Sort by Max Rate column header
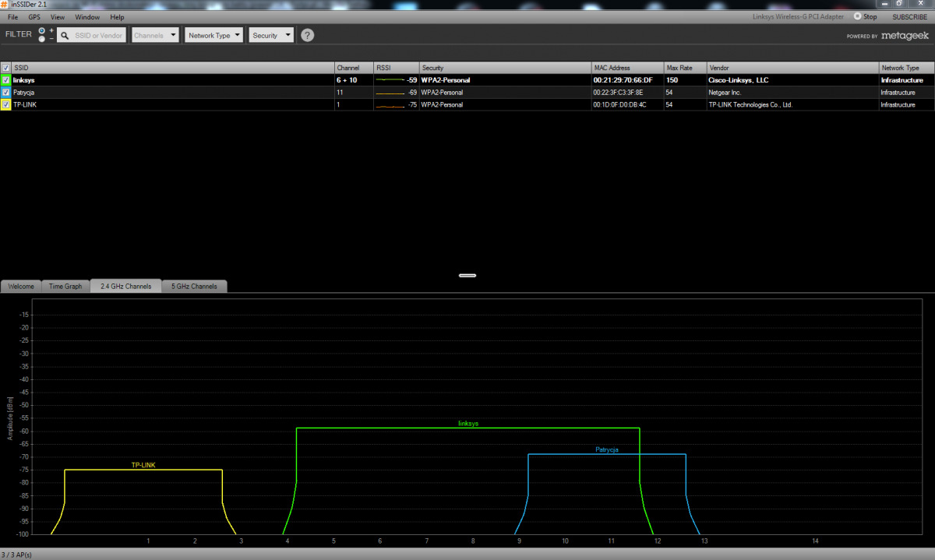The height and width of the screenshot is (560, 935). tap(685, 68)
